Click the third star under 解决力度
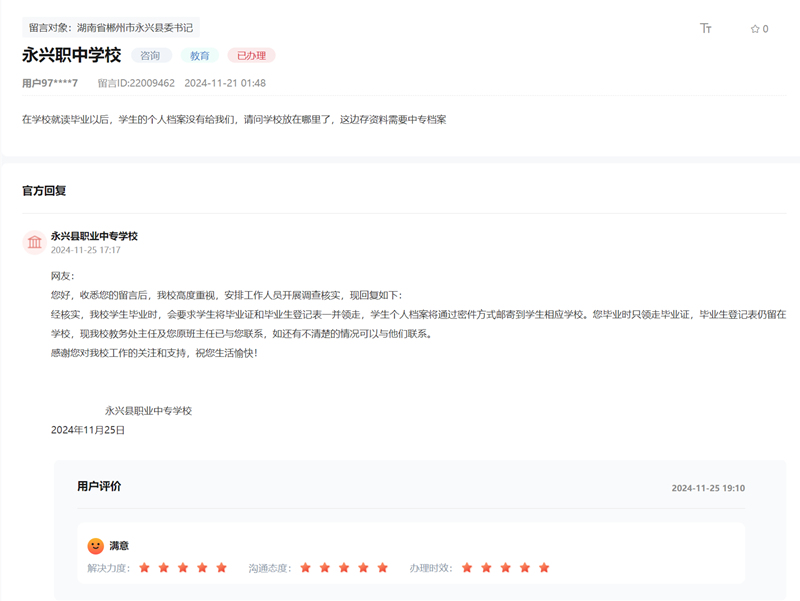The height and width of the screenshot is (601, 800). [x=184, y=568]
